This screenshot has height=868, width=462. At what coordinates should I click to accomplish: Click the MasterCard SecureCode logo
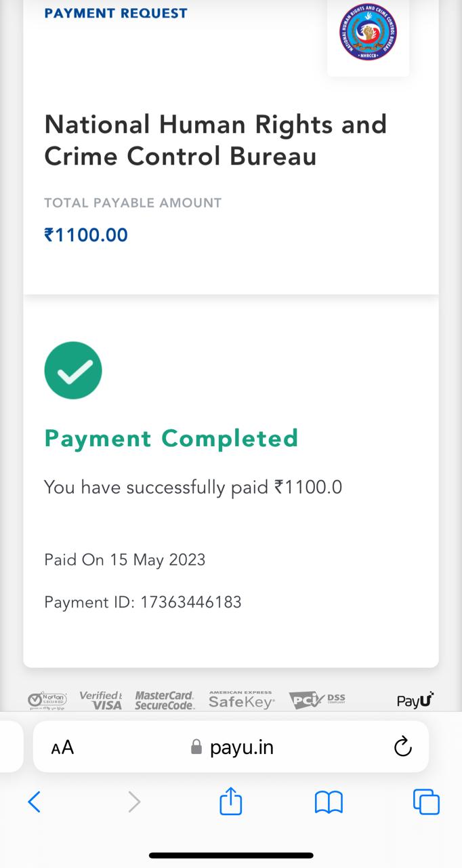point(165,700)
